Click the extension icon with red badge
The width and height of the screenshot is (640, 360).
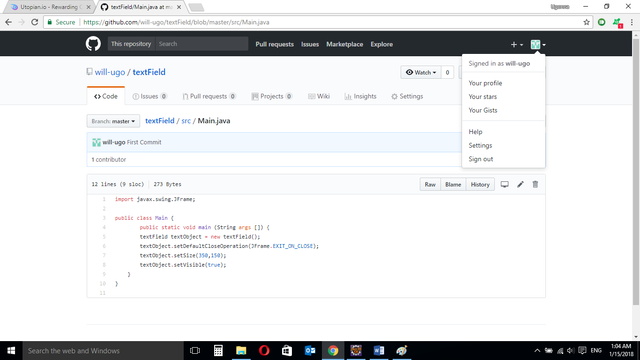coord(617,23)
